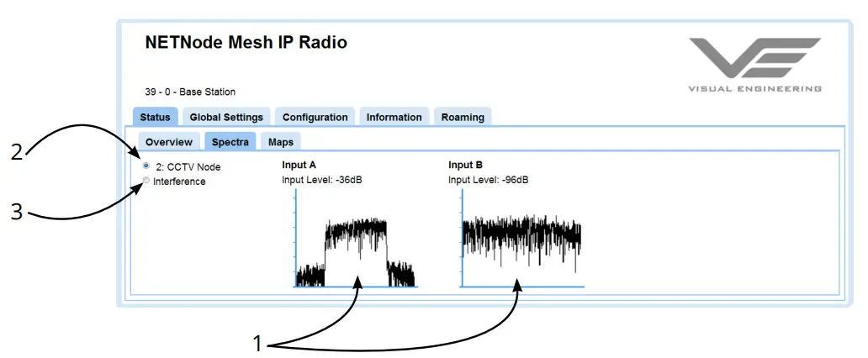Click the Input Level: -96dB value

click(488, 180)
